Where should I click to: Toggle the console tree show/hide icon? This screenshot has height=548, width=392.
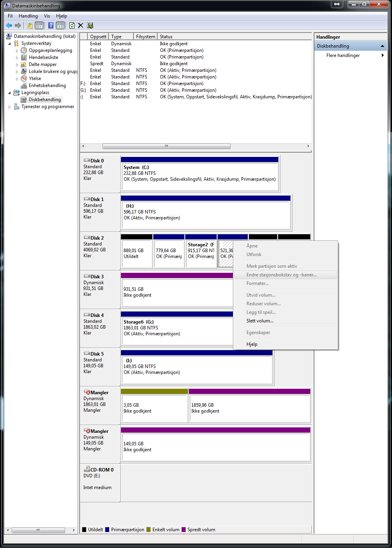click(39, 25)
